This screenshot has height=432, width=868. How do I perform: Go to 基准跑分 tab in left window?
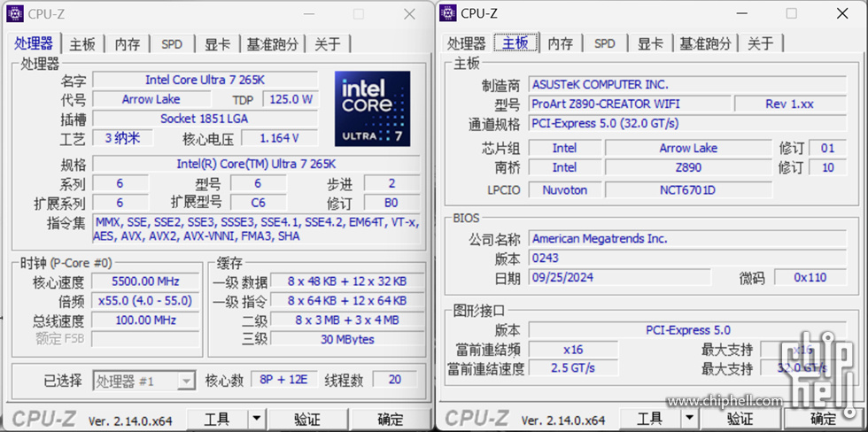(273, 44)
